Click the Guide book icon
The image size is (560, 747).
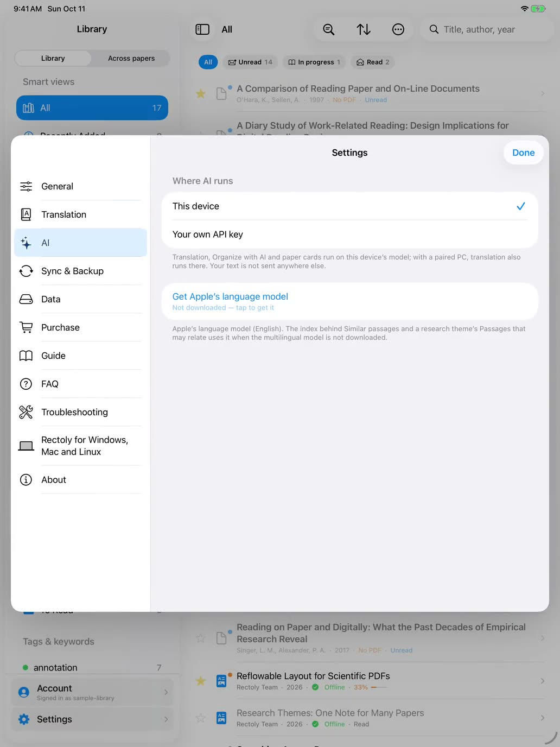pos(26,356)
